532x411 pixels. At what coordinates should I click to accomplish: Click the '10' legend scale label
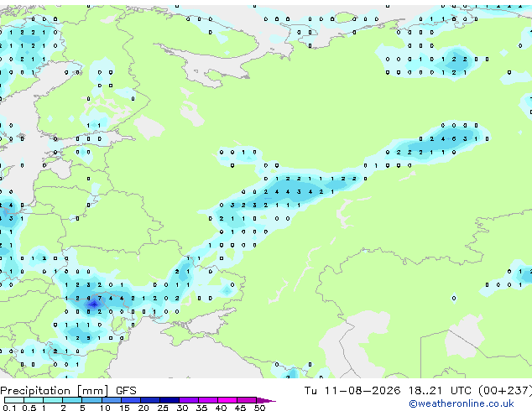pyautogui.click(x=105, y=408)
